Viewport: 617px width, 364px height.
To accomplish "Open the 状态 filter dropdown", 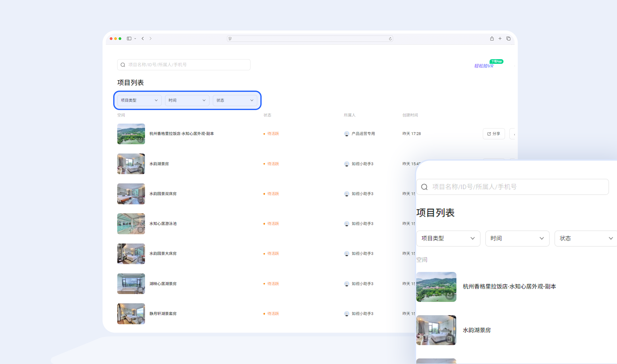I will [x=235, y=100].
